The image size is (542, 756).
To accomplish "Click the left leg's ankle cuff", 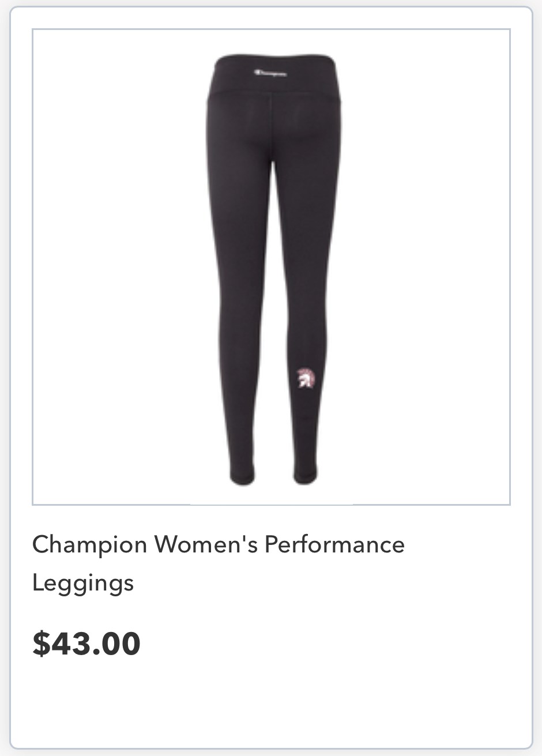I will coord(242,476).
